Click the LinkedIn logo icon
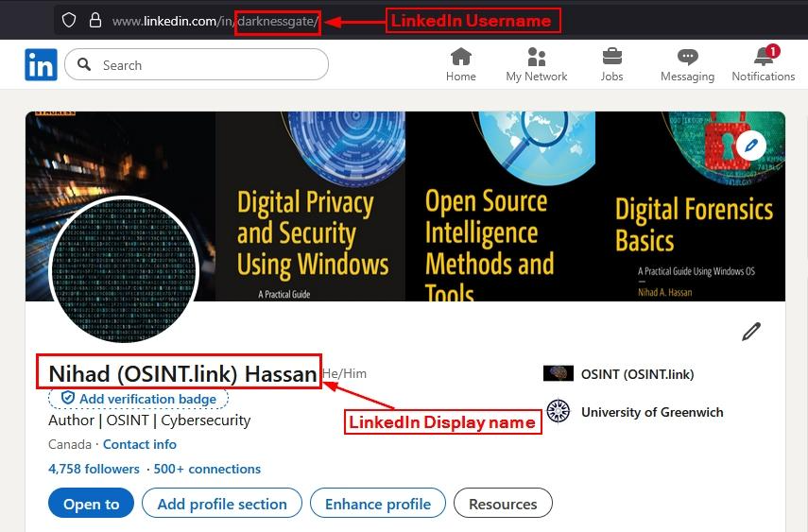Viewport: 808px width, 532px height. point(41,64)
